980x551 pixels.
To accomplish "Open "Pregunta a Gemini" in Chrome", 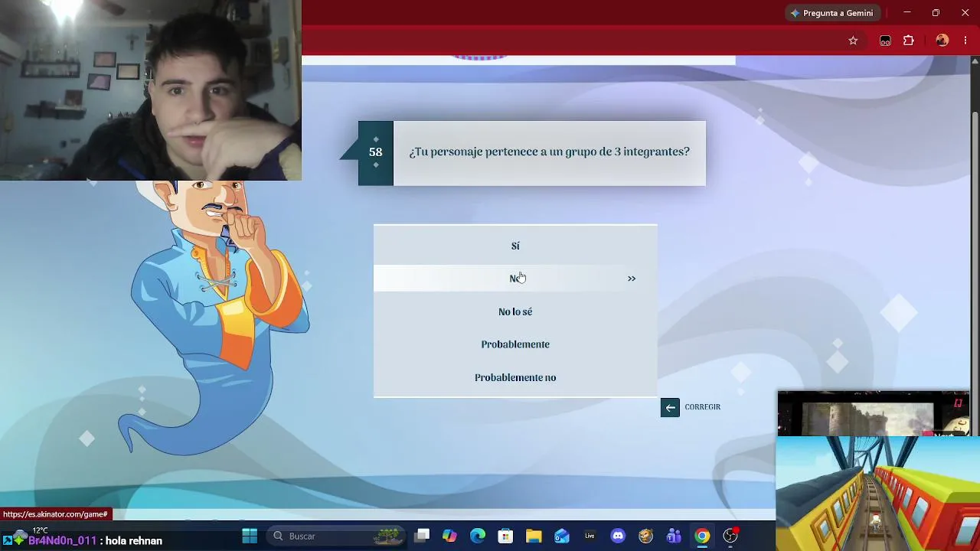I will click(833, 13).
